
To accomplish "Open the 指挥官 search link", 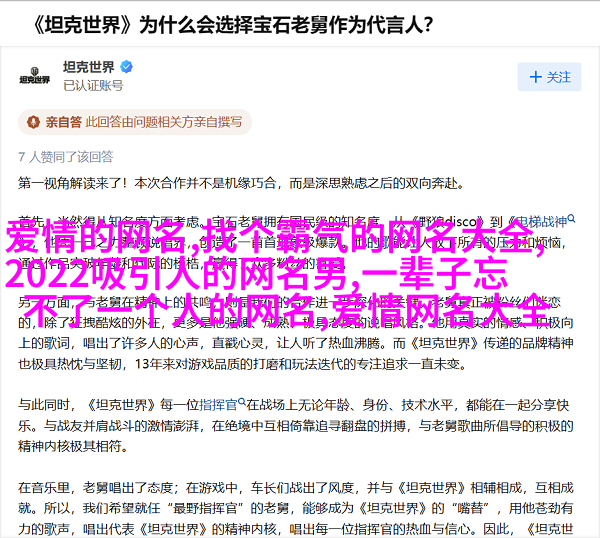I will [218, 405].
